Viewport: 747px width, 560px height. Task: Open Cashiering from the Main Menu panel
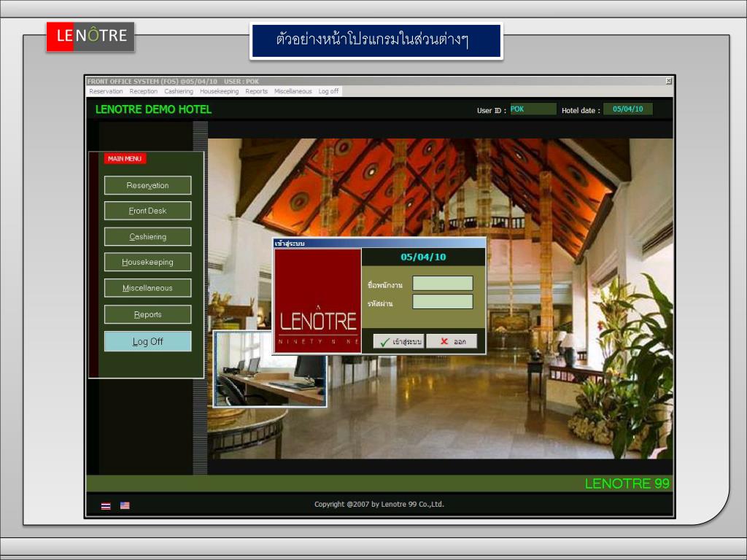147,237
